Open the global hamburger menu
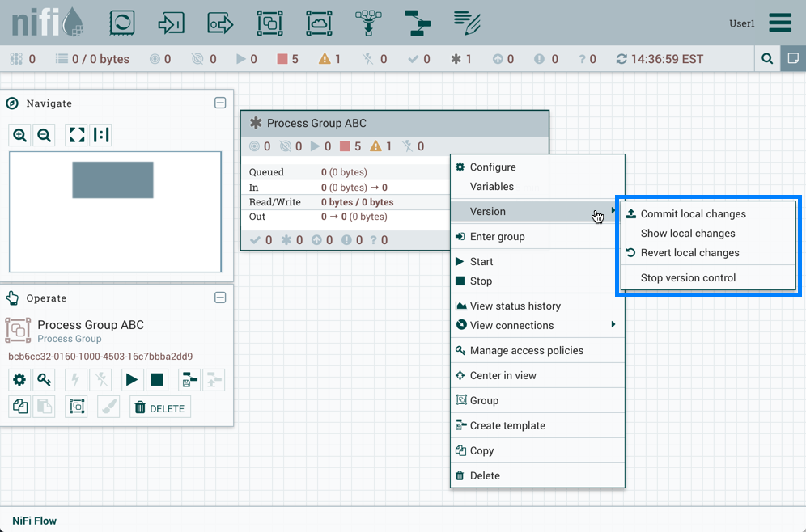806x532 pixels. click(780, 23)
